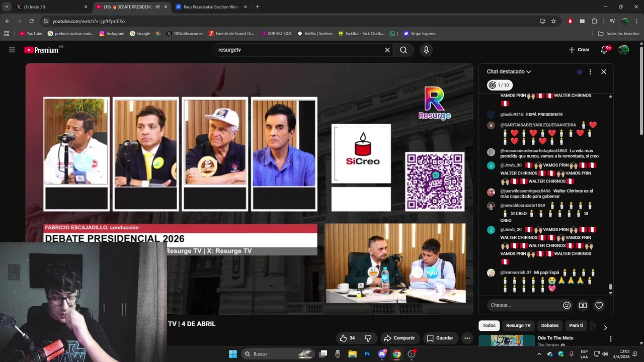
Task: Go back in browser history
Action: click(8, 21)
